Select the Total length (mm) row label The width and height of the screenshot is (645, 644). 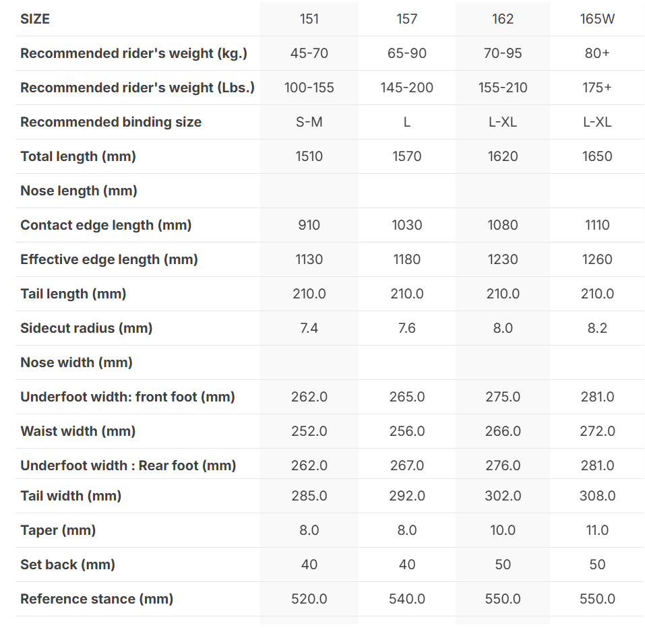click(x=78, y=156)
